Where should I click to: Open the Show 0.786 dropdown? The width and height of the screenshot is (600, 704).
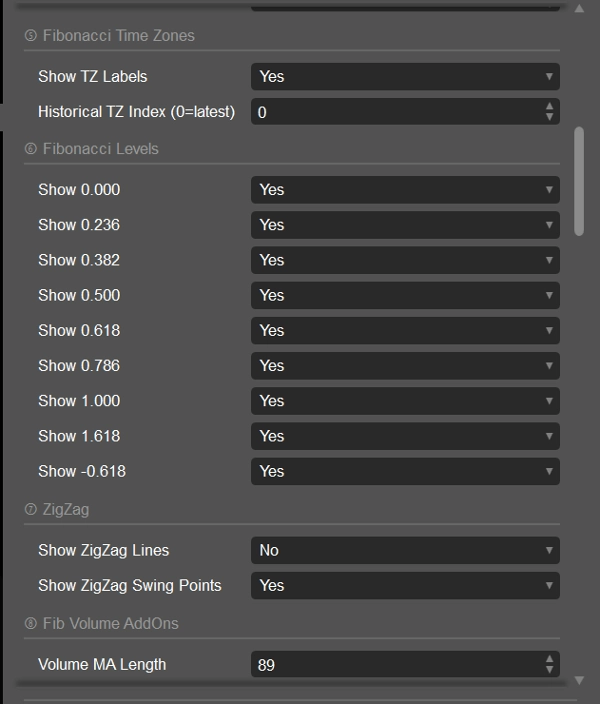(x=405, y=365)
